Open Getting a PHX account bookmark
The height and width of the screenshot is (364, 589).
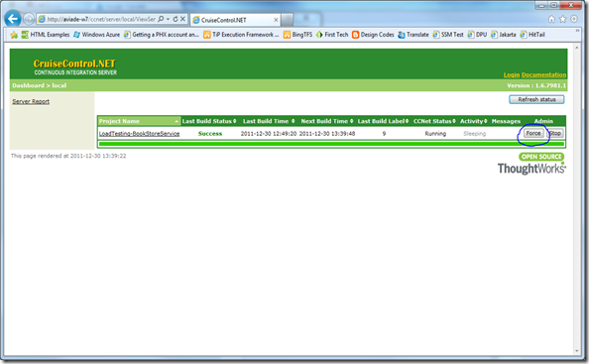click(162, 35)
